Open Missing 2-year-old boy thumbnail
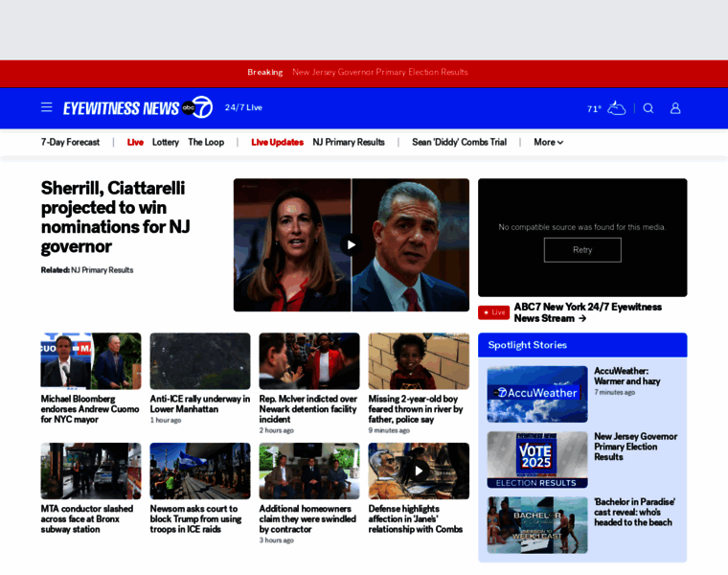The width and height of the screenshot is (728, 575). coord(419,361)
